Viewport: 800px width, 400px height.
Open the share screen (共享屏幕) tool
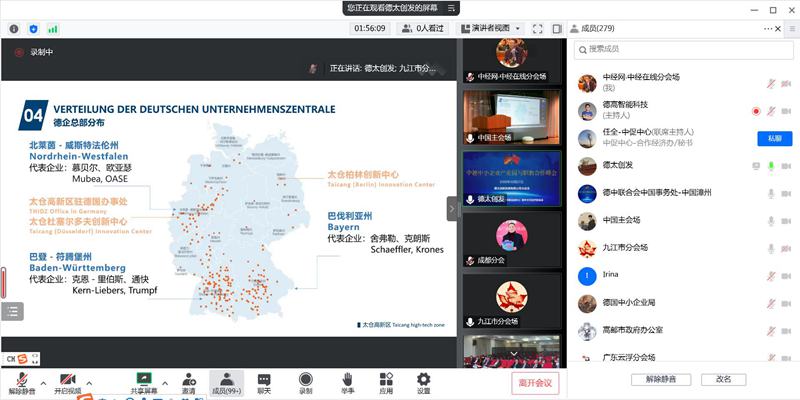[143, 380]
